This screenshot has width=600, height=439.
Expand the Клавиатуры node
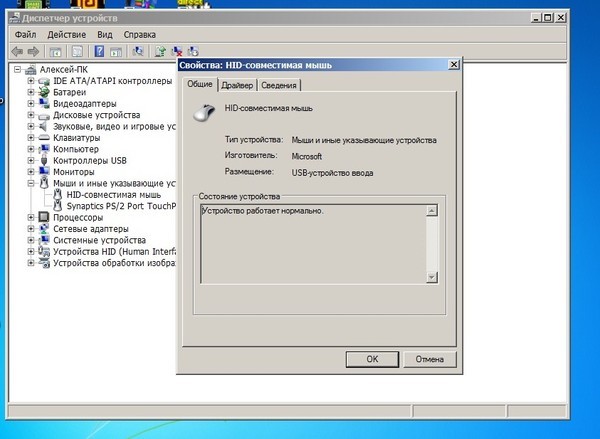pyautogui.click(x=31, y=138)
